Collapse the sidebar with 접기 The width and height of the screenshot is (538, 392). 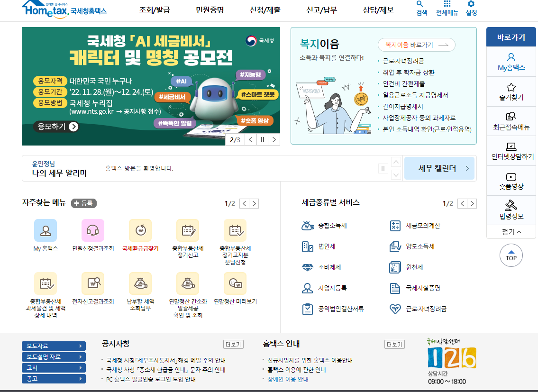click(x=511, y=232)
